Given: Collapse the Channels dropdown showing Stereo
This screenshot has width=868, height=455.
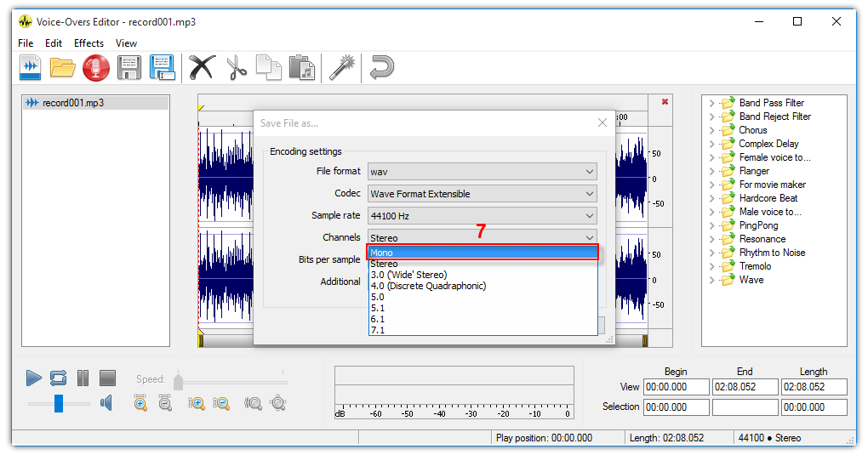Looking at the screenshot, I should pos(483,237).
